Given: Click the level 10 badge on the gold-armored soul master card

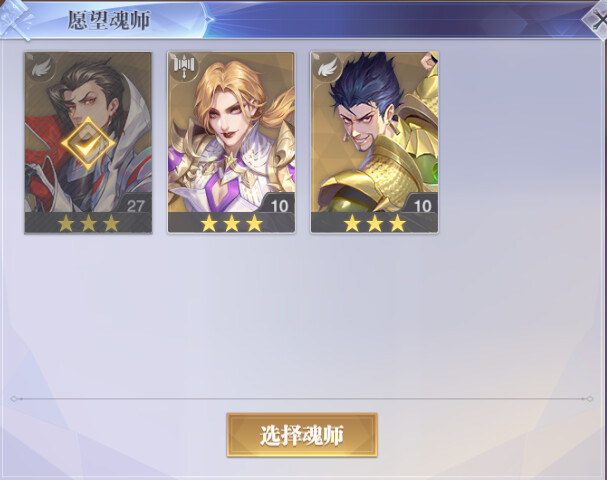Looking at the screenshot, I should pos(422,205).
